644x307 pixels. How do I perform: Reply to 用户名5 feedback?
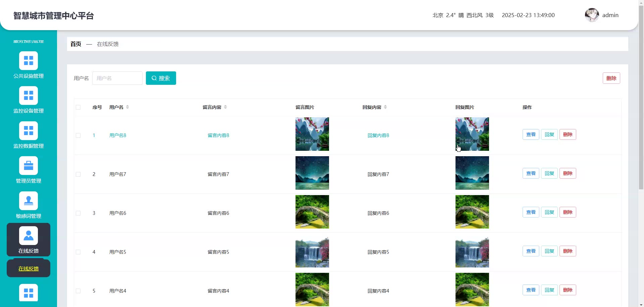[x=549, y=251]
